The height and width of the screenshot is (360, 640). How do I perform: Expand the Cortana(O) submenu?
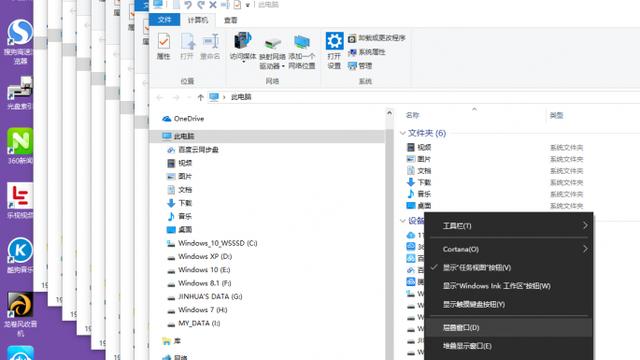(x=509, y=249)
